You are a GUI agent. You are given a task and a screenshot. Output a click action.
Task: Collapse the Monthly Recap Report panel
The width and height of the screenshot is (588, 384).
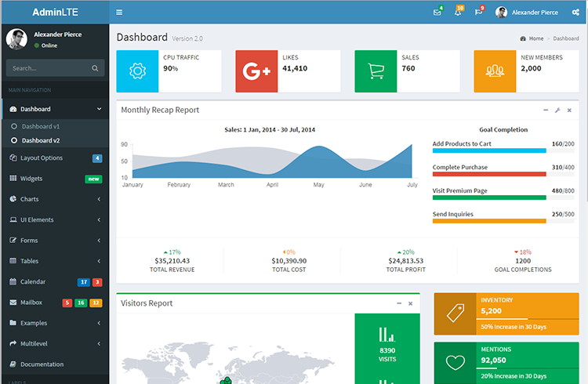tap(545, 110)
